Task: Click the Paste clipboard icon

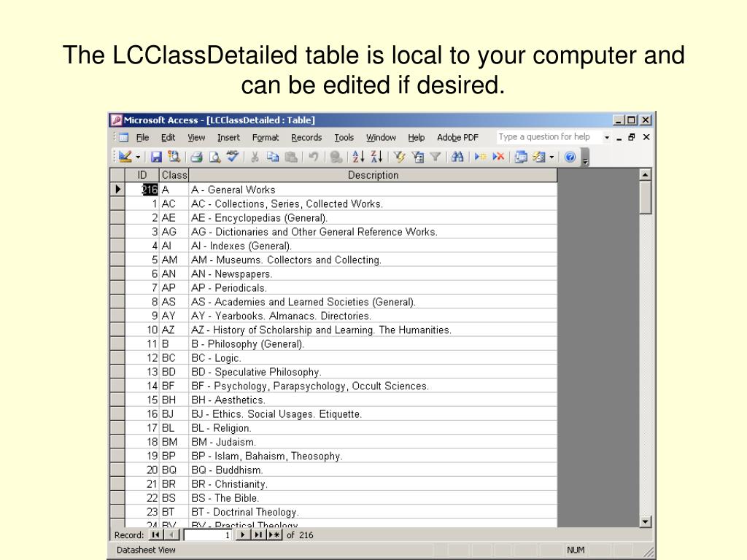Action: coord(291,157)
